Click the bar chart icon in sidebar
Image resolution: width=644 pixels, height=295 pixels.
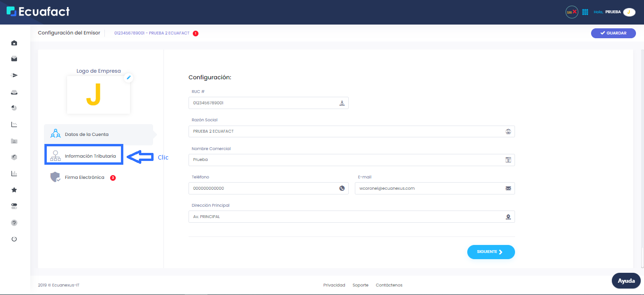[14, 173]
